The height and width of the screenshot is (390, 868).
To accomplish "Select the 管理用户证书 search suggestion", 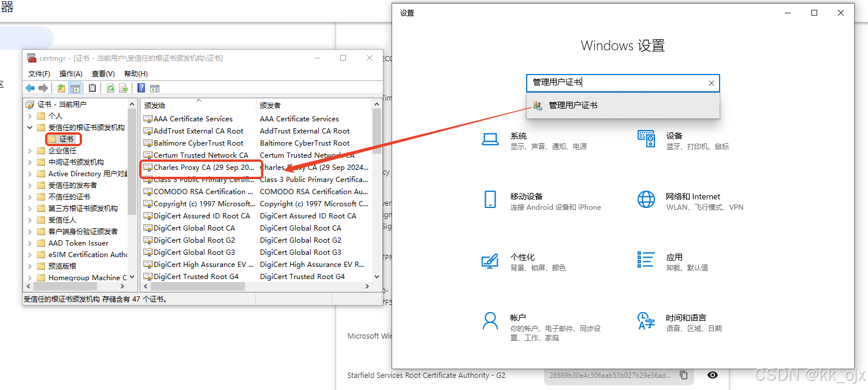I will tap(623, 106).
